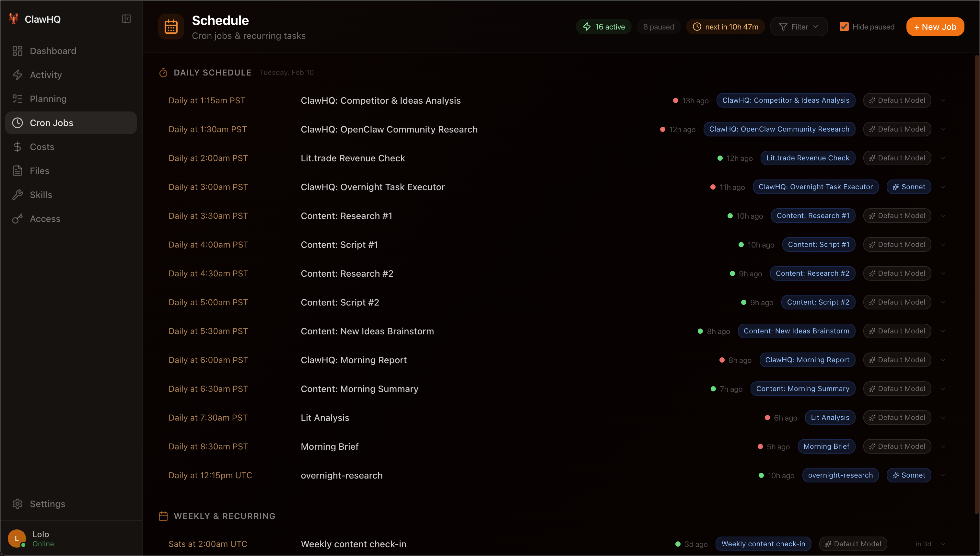Screen dimensions: 980x556
Task: Select the Skills wrench icon
Action: click(x=17, y=195)
